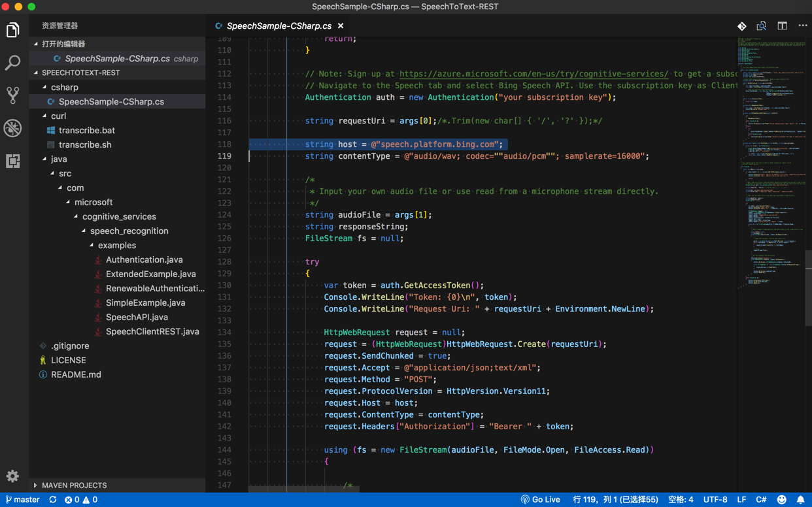Collapse the examples folder in tree
This screenshot has width=812, height=507.
[116, 245]
